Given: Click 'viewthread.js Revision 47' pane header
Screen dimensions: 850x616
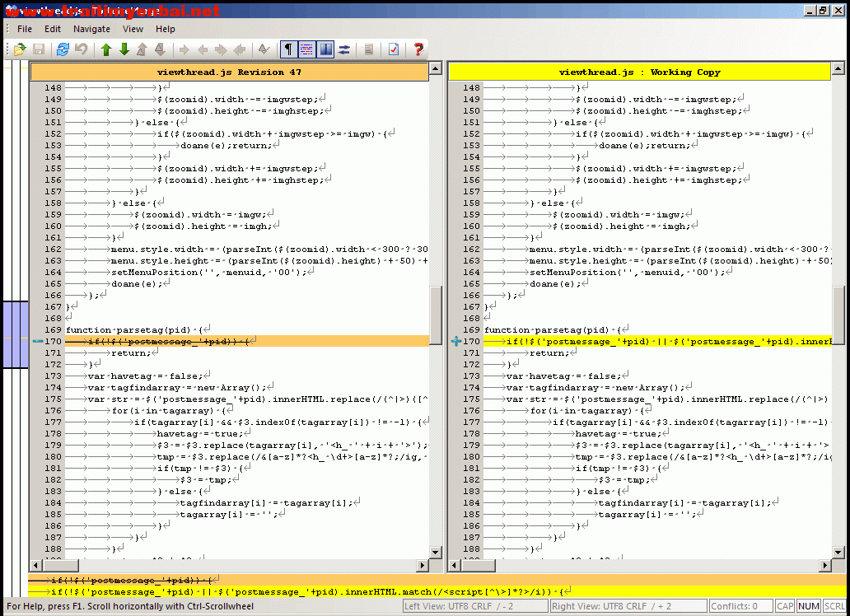Looking at the screenshot, I should click(229, 72).
